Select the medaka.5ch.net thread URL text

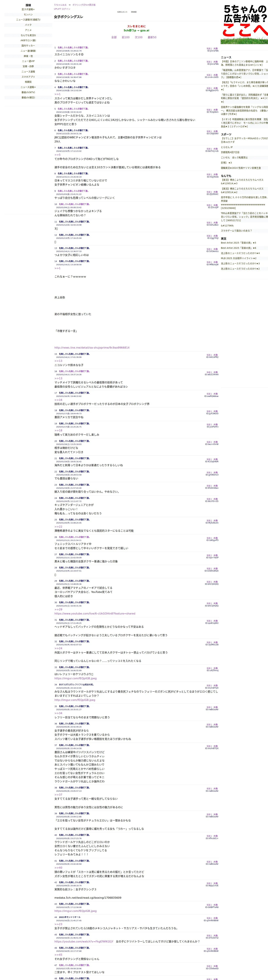tap(88, 898)
